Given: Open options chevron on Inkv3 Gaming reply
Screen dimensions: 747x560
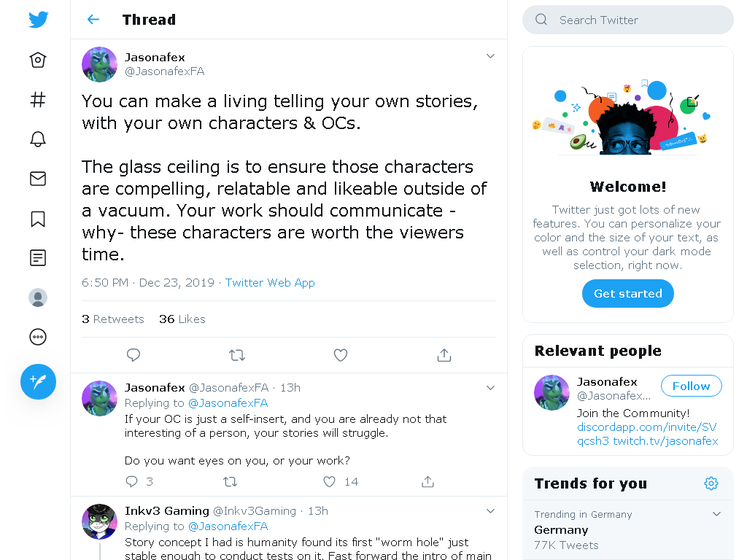Looking at the screenshot, I should (490, 511).
